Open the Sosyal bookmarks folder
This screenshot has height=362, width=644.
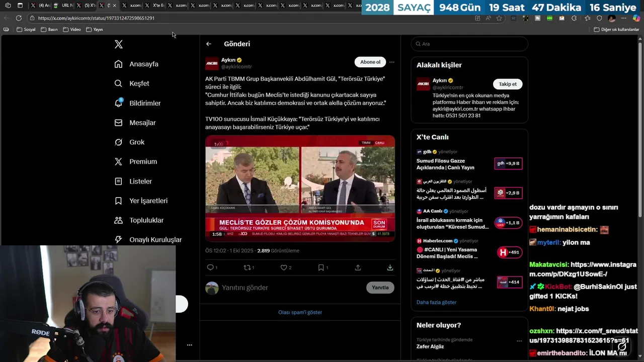click(x=26, y=30)
